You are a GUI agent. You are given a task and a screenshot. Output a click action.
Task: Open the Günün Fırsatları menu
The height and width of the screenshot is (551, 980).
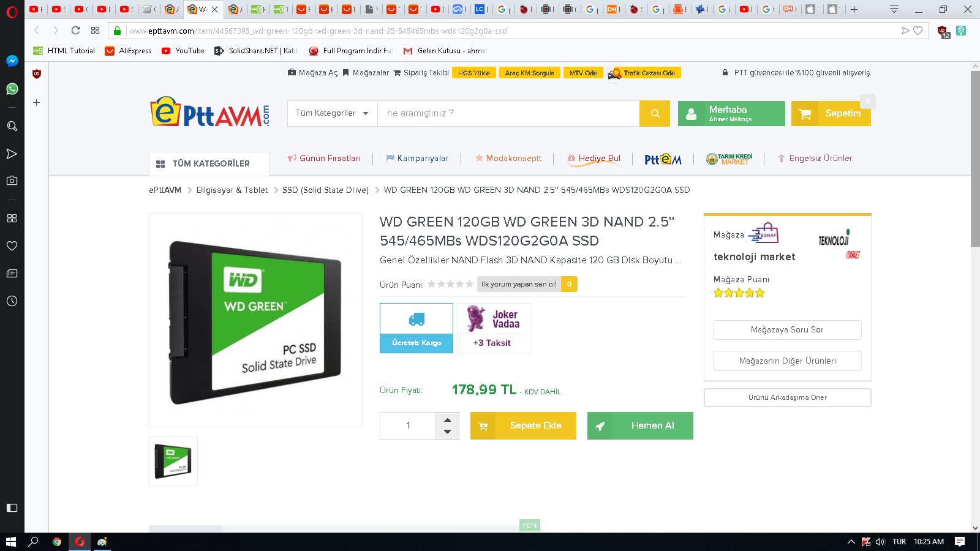point(324,158)
